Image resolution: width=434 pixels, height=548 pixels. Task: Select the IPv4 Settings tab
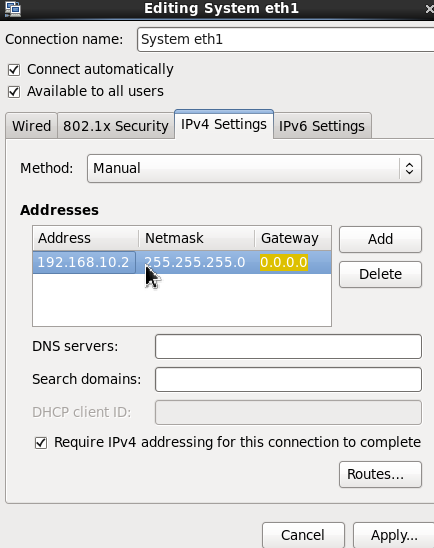[x=224, y=124]
